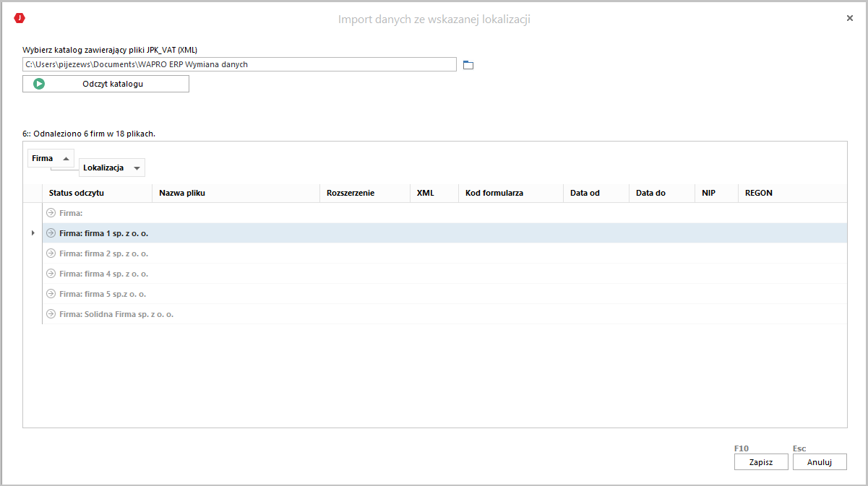Screen dimensions: 868x486
Task: Click the row indicator arrow beside firma 1
Action: click(33, 233)
